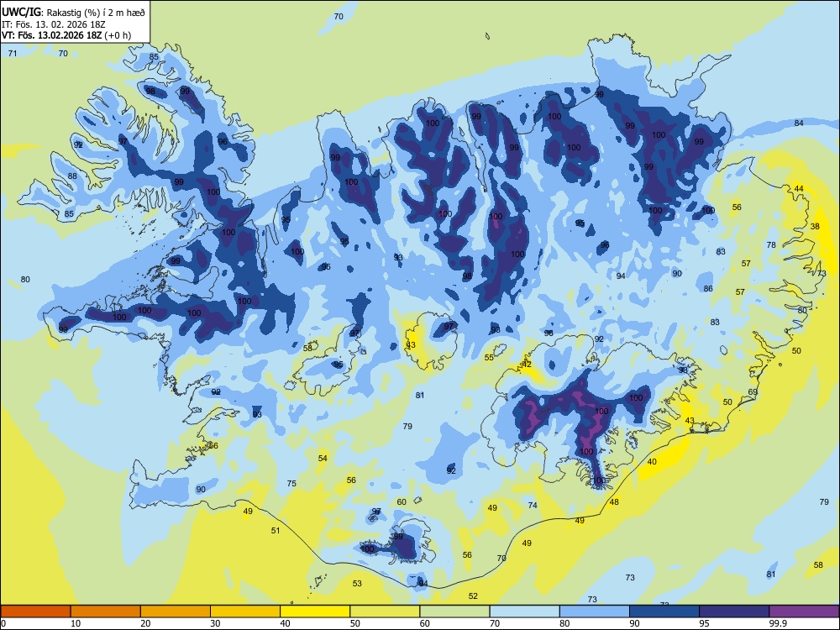840x630 pixels.
Task: Click the '99.9' legend scale label
Action: pos(778,623)
